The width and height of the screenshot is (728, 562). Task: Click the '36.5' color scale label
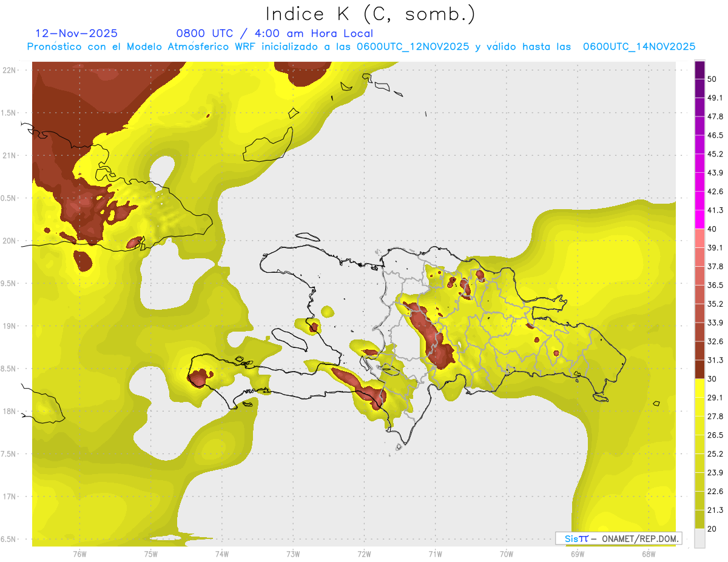click(715, 285)
